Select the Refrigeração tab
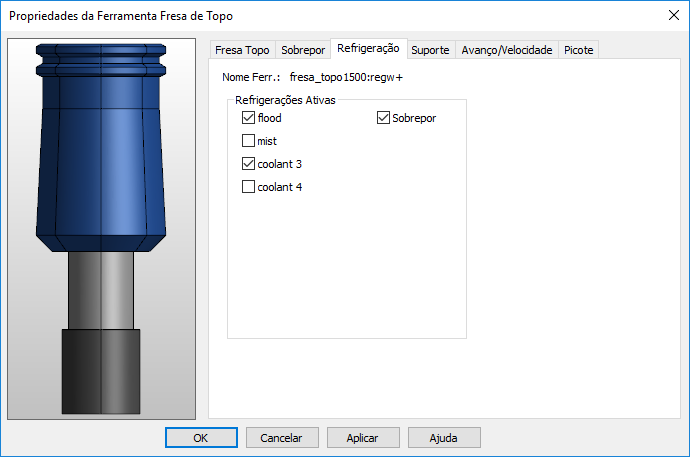Image resolution: width=690 pixels, height=457 pixels. (x=368, y=48)
